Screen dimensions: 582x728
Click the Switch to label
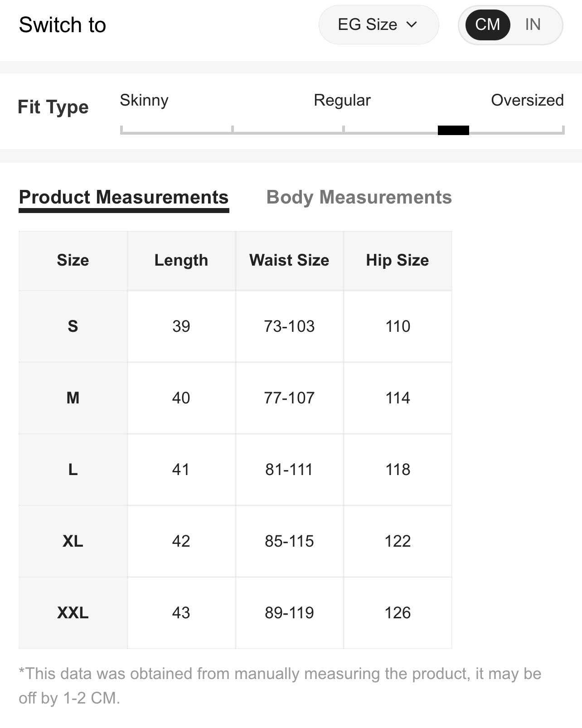(63, 25)
